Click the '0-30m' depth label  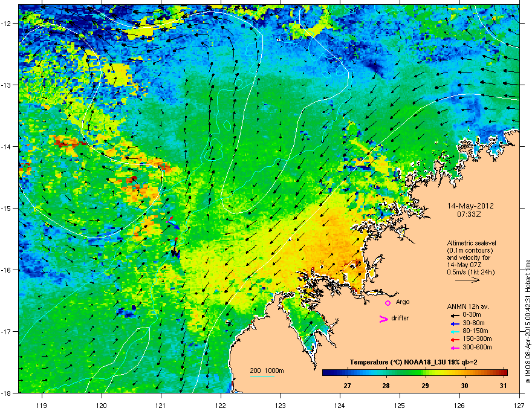(x=472, y=315)
